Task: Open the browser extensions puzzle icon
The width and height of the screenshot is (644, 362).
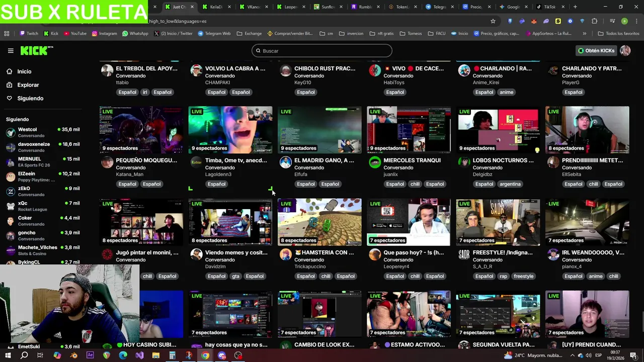Action: [x=594, y=21]
